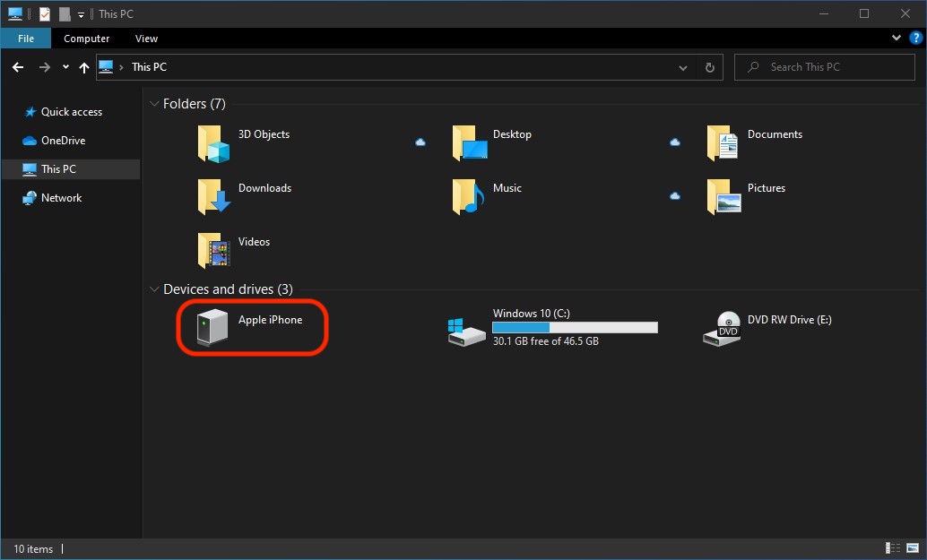The image size is (927, 560).
Task: Select Quick access in navigation pane
Action: [72, 112]
